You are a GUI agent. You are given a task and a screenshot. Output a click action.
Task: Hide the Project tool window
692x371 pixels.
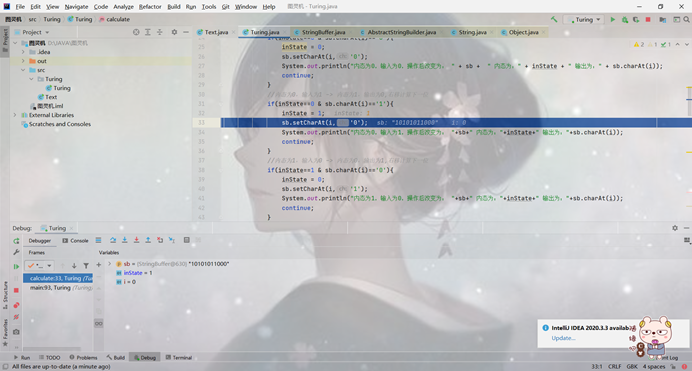[x=186, y=32]
